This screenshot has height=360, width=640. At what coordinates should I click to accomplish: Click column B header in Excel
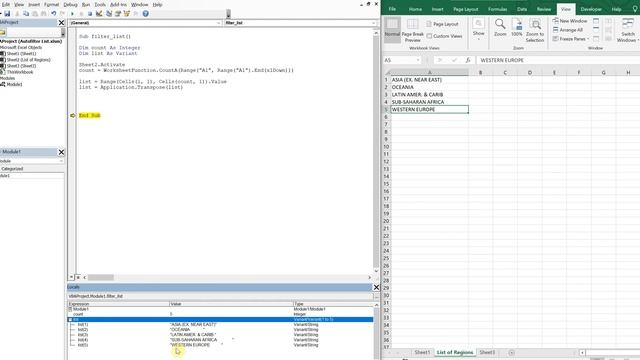coord(480,72)
